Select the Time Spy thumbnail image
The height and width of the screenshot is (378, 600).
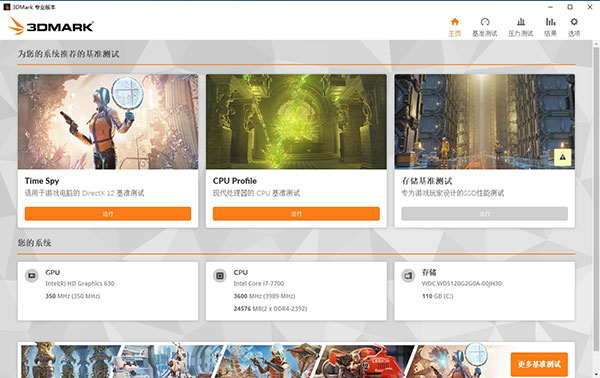coord(108,122)
